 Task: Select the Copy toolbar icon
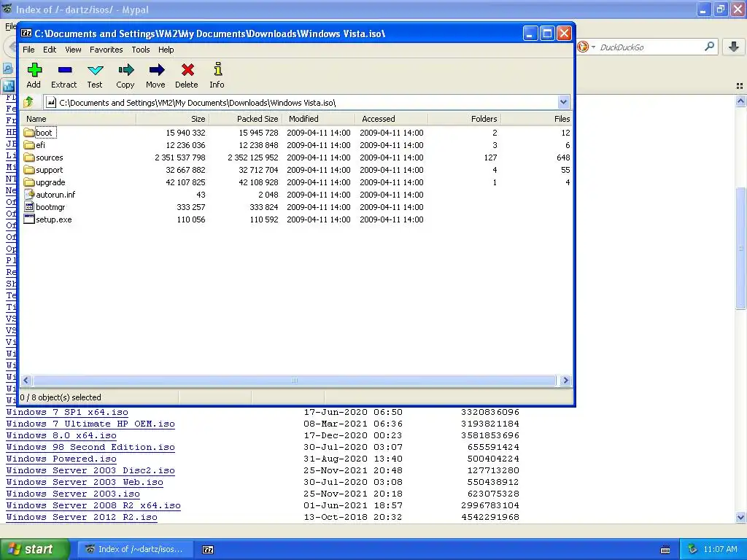click(125, 71)
